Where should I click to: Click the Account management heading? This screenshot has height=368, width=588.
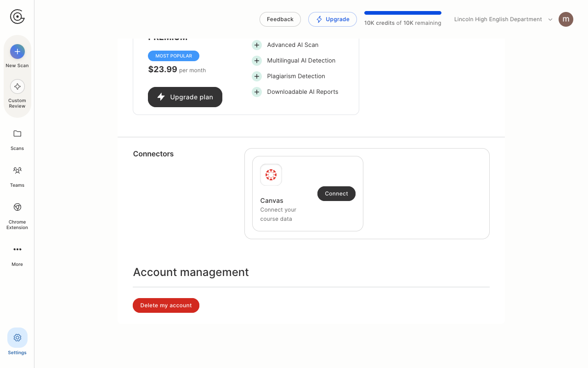tap(191, 272)
